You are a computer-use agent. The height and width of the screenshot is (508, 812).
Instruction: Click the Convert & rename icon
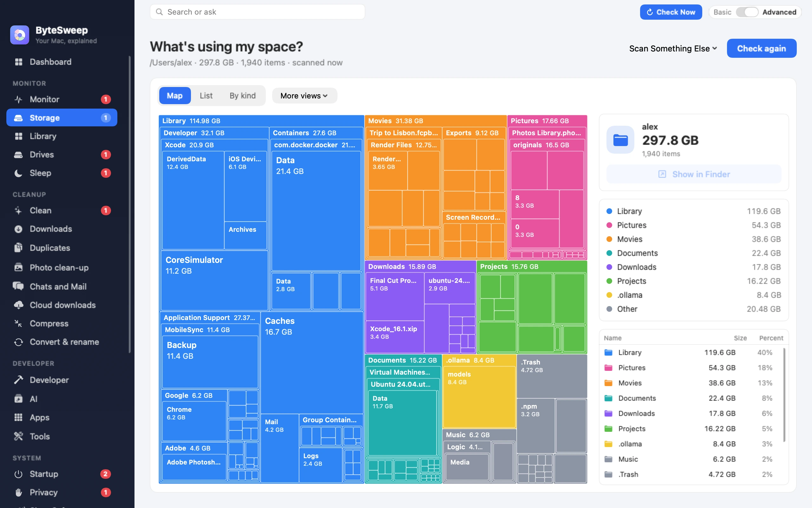18,342
